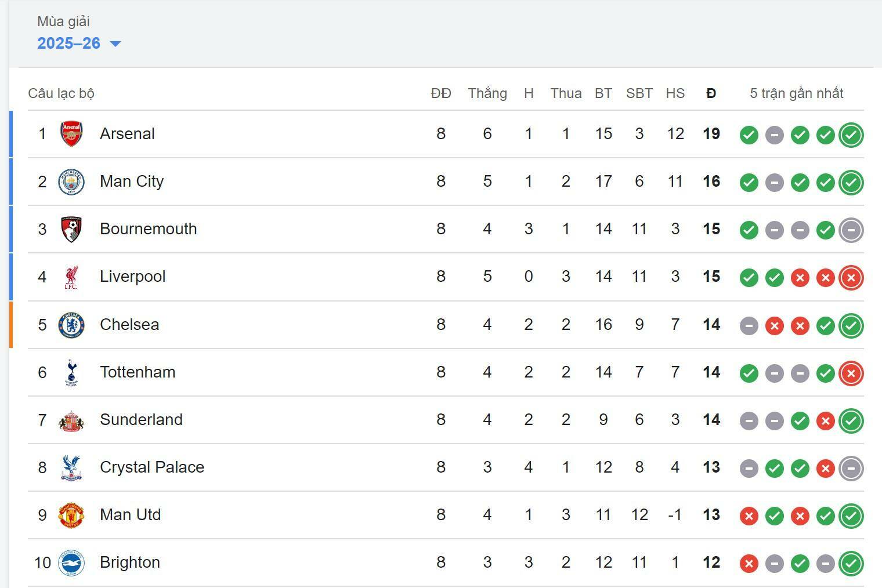Screen dimensions: 882x588
Task: Click the Crystal Palace club crest
Action: (x=71, y=467)
